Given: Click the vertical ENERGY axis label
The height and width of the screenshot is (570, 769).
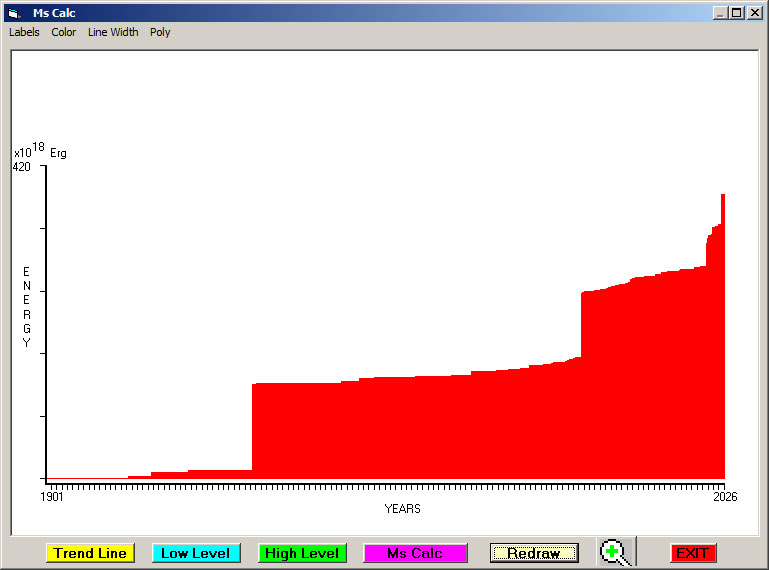Looking at the screenshot, I should coord(27,307).
